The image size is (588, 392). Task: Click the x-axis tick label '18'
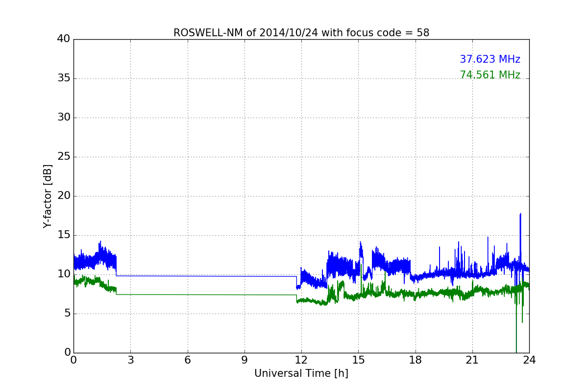(416, 360)
